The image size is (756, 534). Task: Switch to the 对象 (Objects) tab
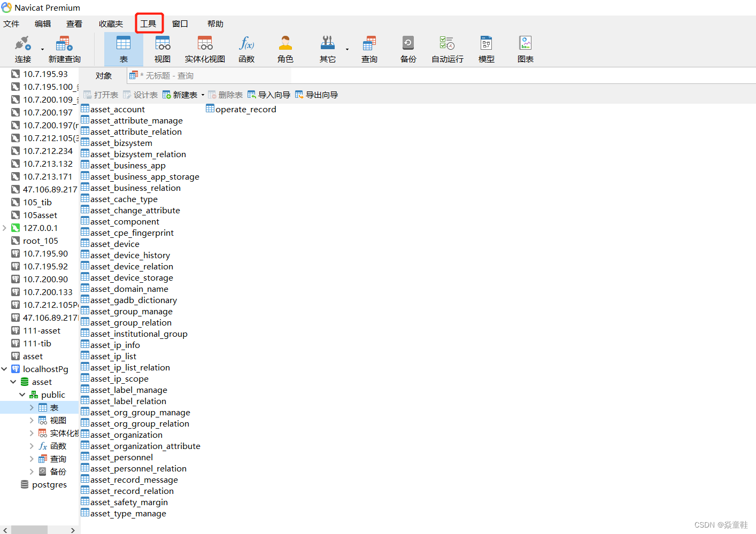[x=104, y=76]
